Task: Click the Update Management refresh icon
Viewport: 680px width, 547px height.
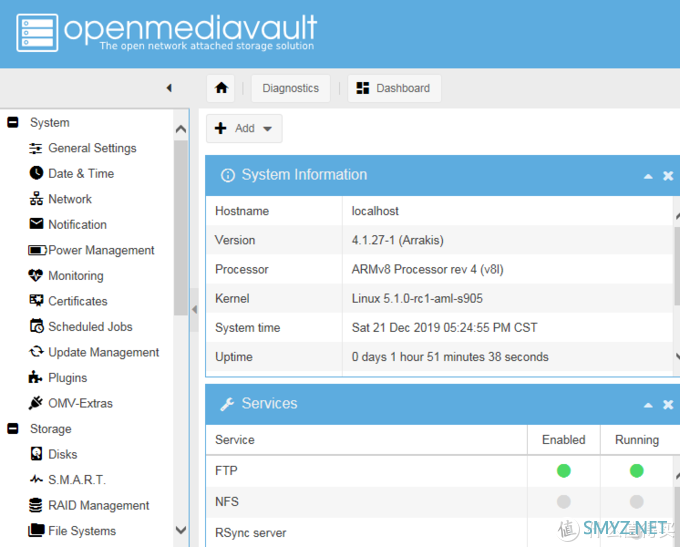Action: 36,351
